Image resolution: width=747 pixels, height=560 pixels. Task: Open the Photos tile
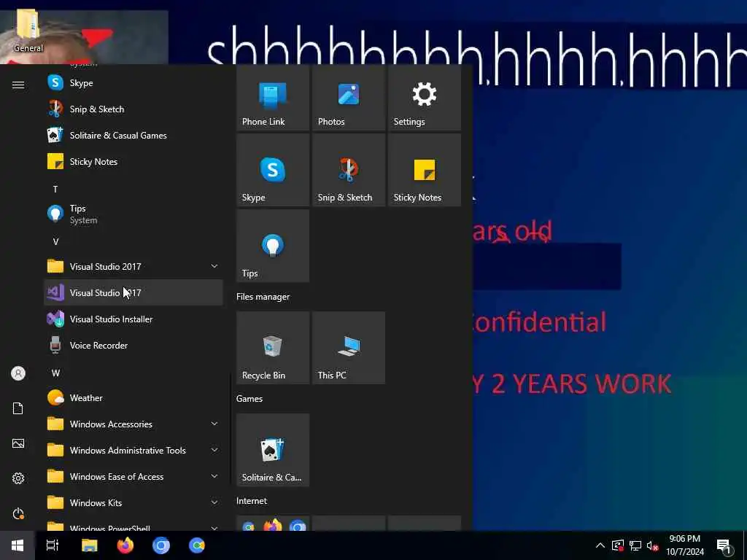click(x=349, y=98)
